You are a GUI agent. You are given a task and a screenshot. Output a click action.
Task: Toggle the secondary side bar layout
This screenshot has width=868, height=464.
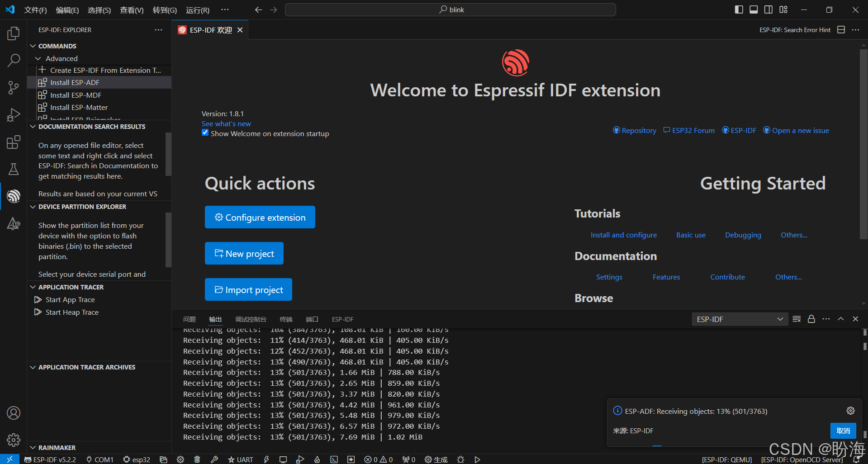pyautogui.click(x=768, y=9)
